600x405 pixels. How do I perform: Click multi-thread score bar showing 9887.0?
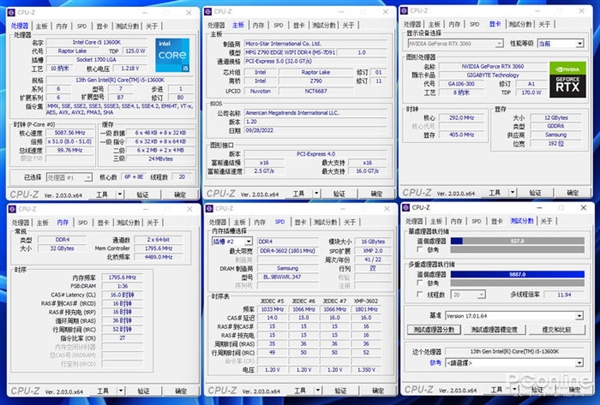point(517,274)
